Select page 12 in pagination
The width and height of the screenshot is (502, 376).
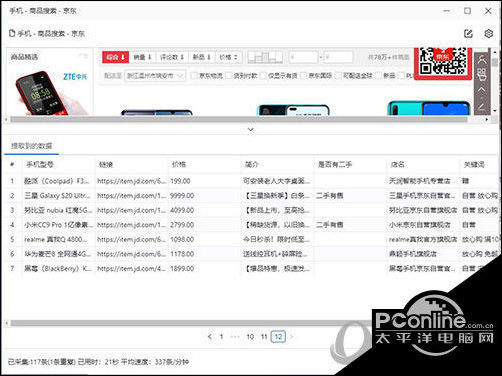278,337
